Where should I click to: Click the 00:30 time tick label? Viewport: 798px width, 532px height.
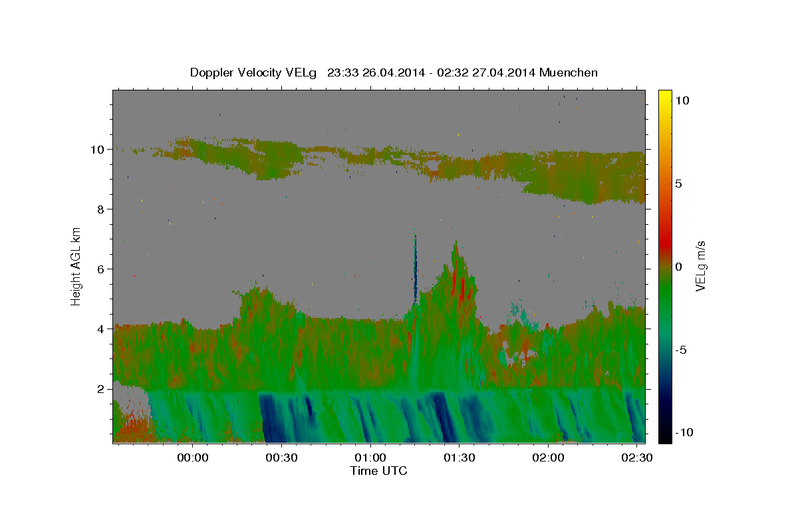pyautogui.click(x=281, y=458)
